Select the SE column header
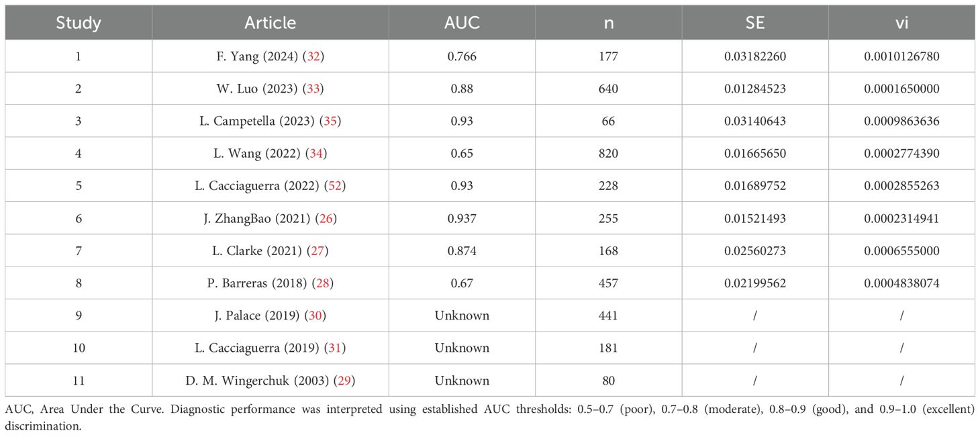980x435 pixels. coord(755,23)
